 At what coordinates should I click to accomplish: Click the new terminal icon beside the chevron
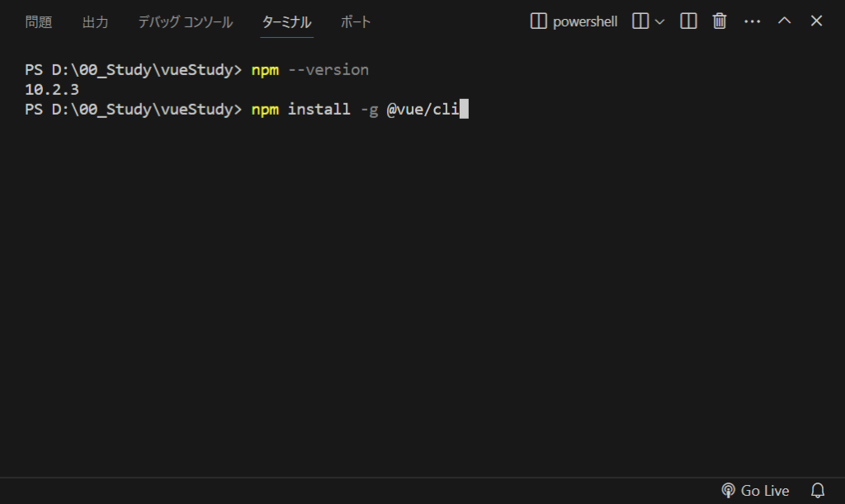(x=640, y=21)
